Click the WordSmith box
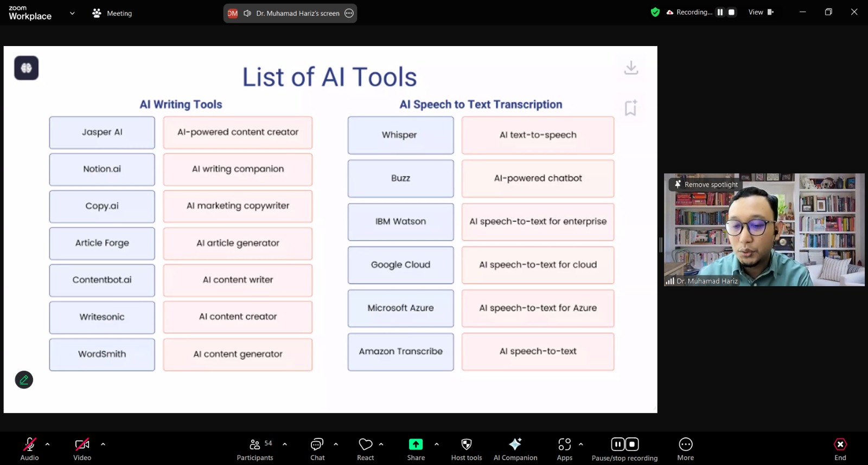The width and height of the screenshot is (868, 465). (x=102, y=354)
